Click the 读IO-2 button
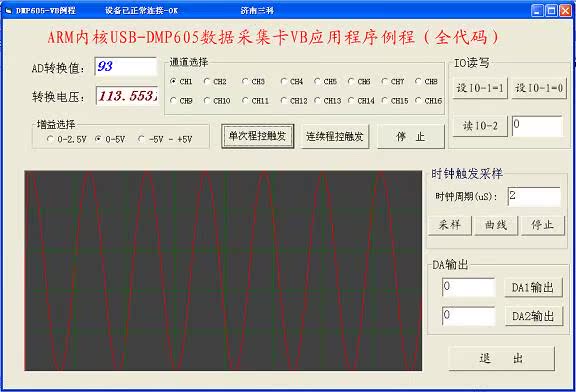This screenshot has width=576, height=392. (480, 126)
